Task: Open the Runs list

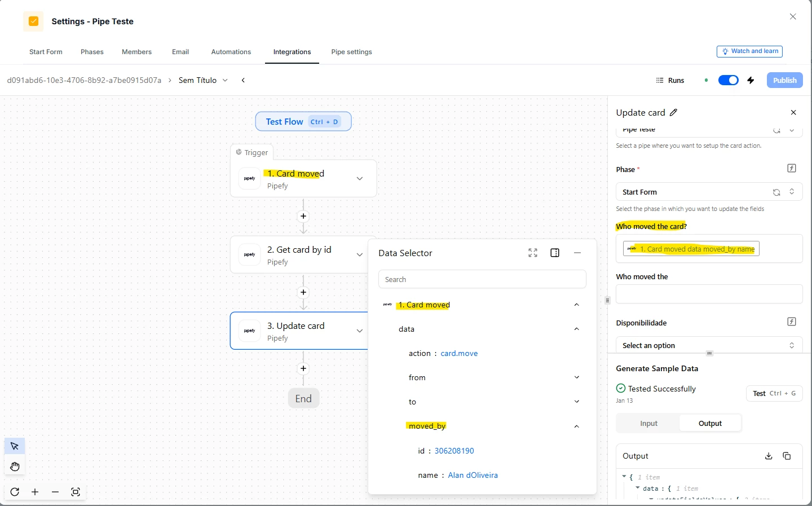Action: point(670,80)
